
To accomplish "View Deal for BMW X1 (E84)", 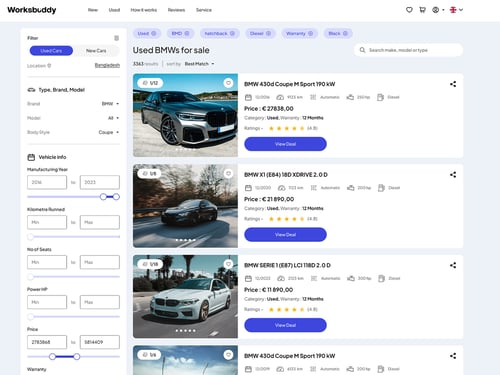I will tap(285, 235).
